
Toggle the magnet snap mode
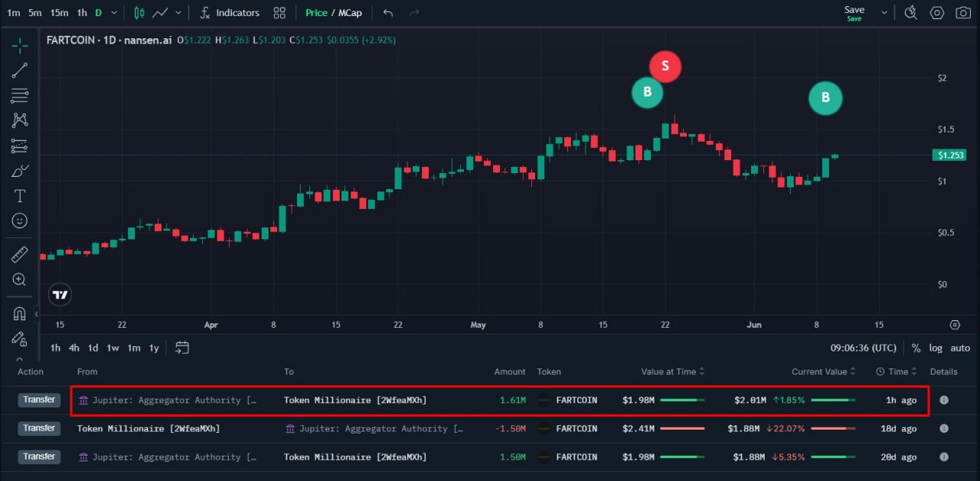(x=20, y=314)
